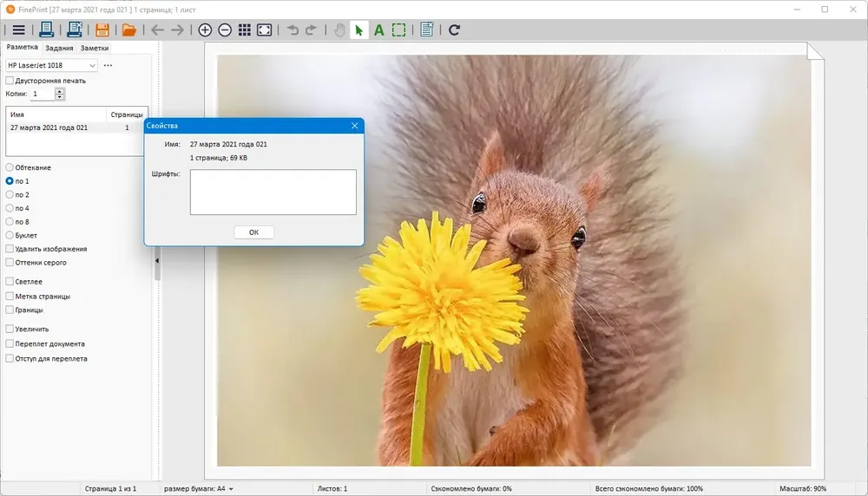Image resolution: width=868 pixels, height=496 pixels.
Task: Show the thumbnail grid view icon
Action: [244, 29]
